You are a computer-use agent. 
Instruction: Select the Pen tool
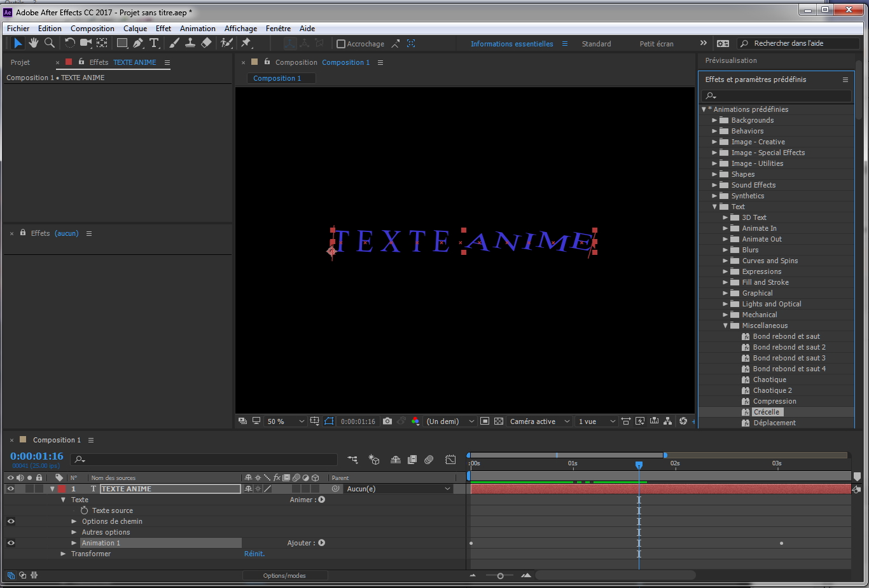138,43
